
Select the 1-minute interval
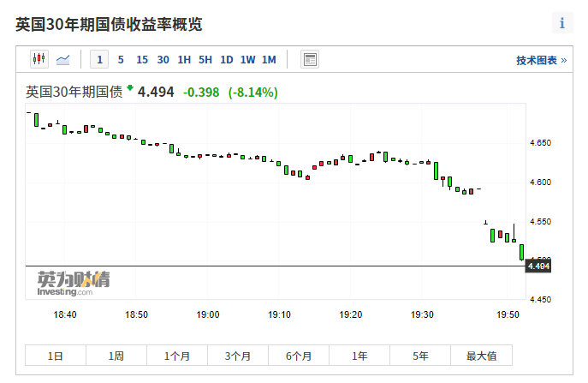[x=100, y=59]
